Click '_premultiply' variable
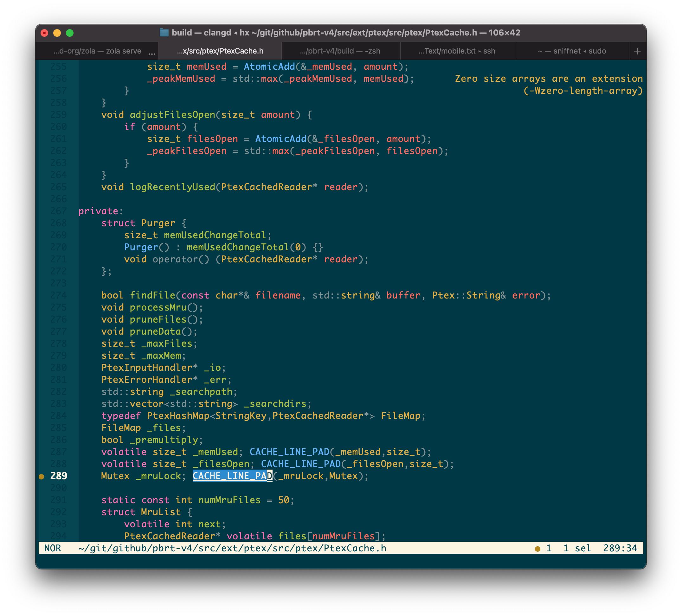This screenshot has height=616, width=682. tap(164, 440)
